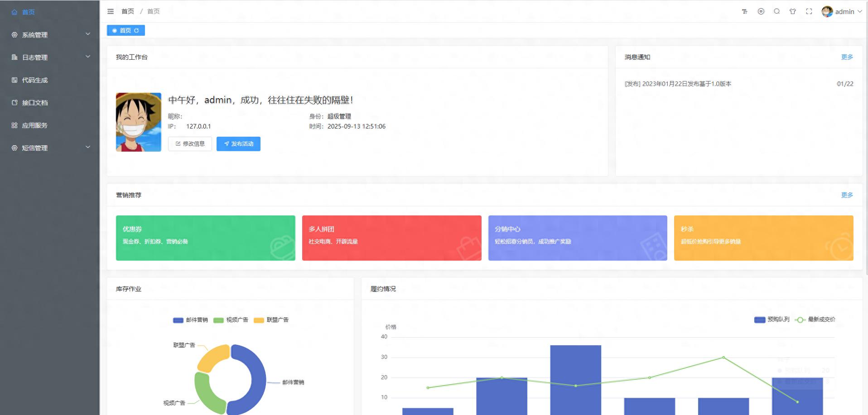
Task: Collapse the sidebar with the hamburger icon
Action: 111,11
